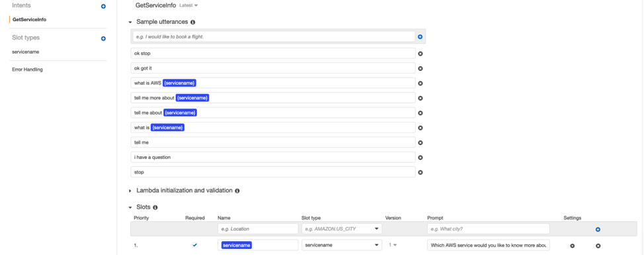Open the new slot type dropdown AMAZON.US_CITY
The image size is (644, 255).
(x=341, y=229)
